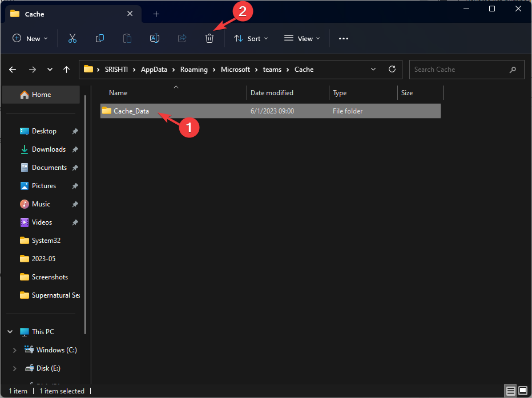The width and height of the screenshot is (532, 398).
Task: Click the 6/1/2023 09:00 date cell
Action: point(272,111)
